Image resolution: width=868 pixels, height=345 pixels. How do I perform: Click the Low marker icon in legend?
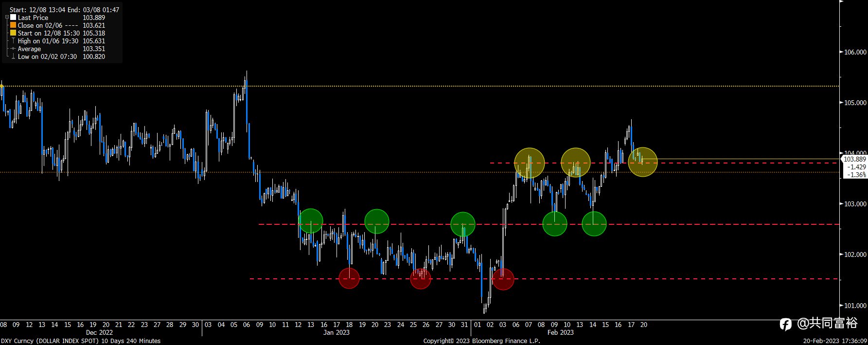13,56
